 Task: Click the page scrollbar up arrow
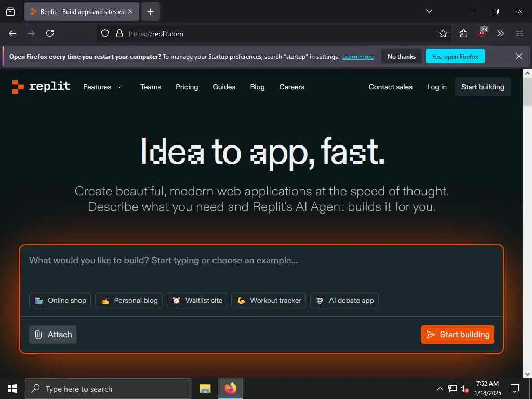(x=527, y=73)
